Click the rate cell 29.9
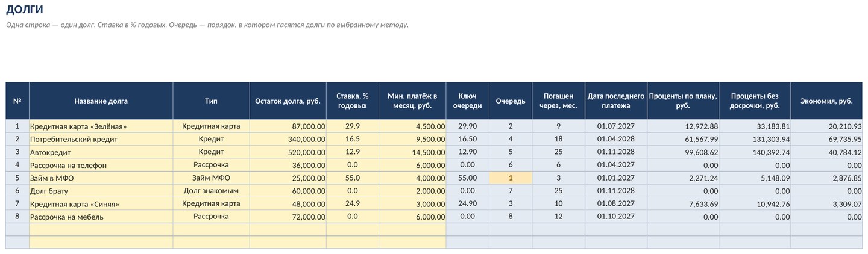 (353, 126)
